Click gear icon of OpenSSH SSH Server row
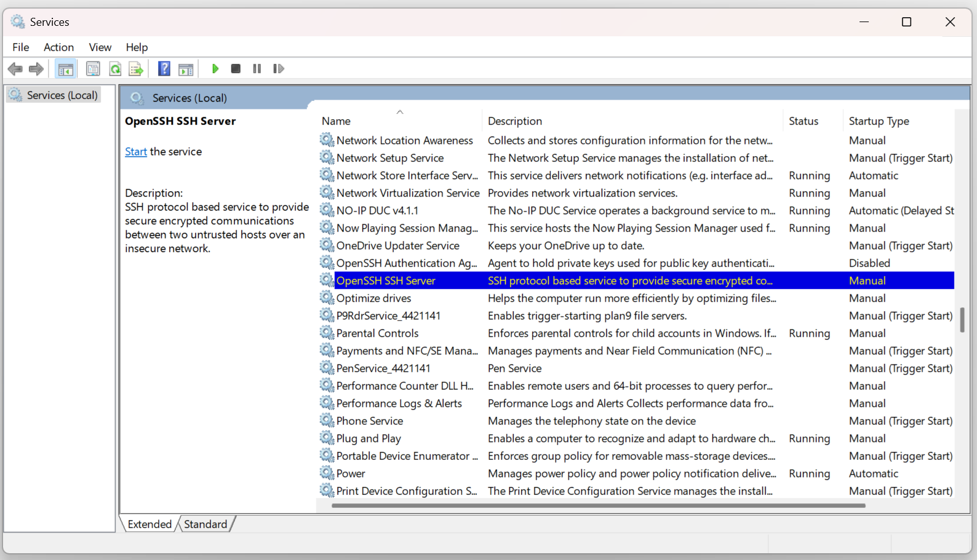Screen dimensions: 977x560 click(x=327, y=280)
